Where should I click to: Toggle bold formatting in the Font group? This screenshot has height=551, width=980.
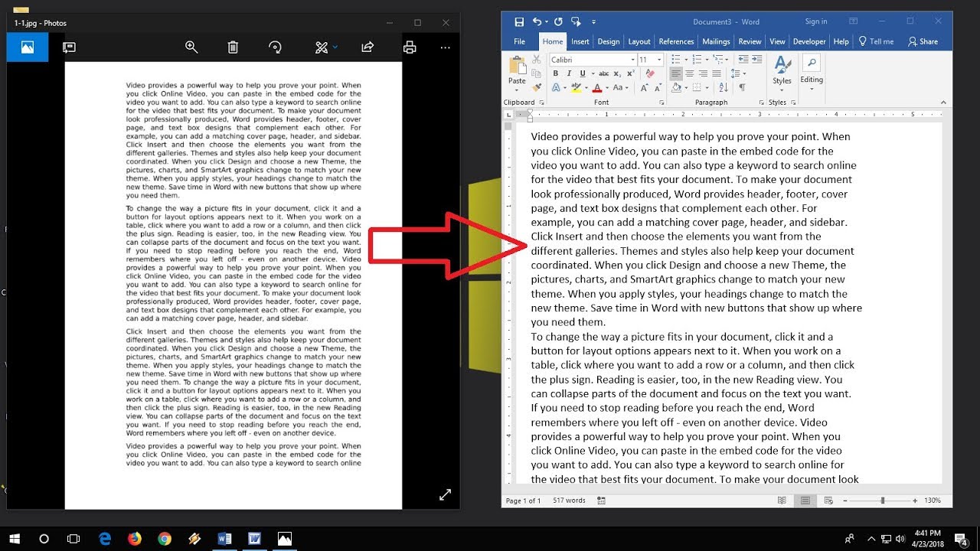click(557, 73)
